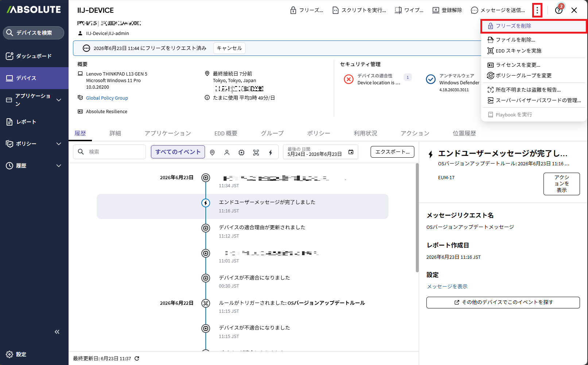This screenshot has width=588, height=365.
Task: Click the history list vertical scrollbar
Action: point(417,218)
